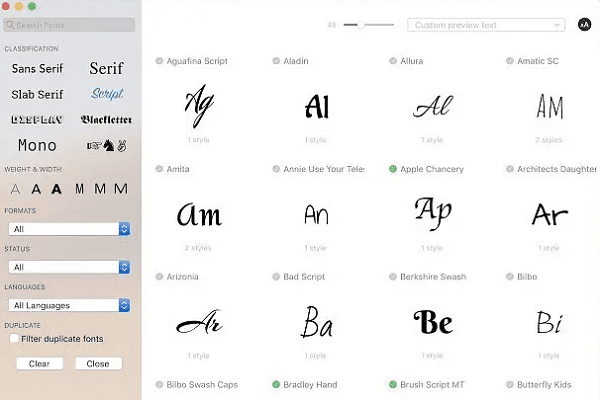Select the Blackletter classification
The height and width of the screenshot is (400, 600).
coord(106,119)
